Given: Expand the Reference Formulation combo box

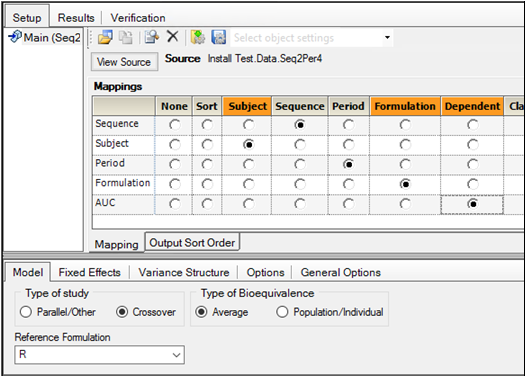Looking at the screenshot, I should point(176,355).
